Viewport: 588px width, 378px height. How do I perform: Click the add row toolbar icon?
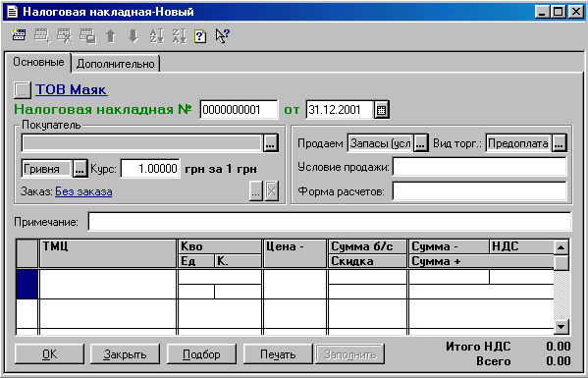pos(41,36)
